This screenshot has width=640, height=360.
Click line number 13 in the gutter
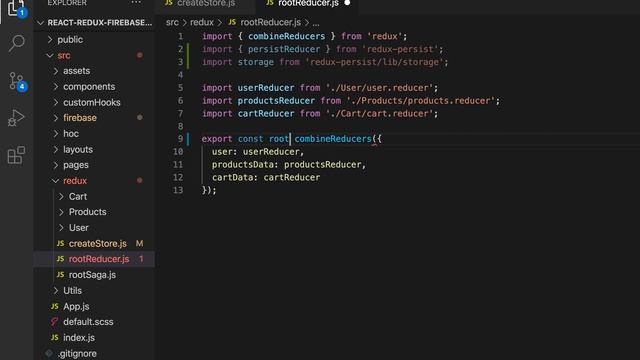[178, 190]
